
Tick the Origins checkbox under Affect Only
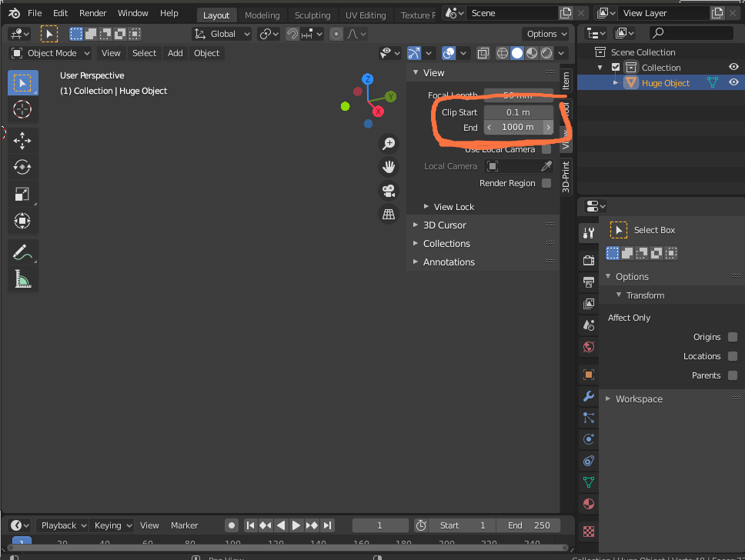[733, 337]
